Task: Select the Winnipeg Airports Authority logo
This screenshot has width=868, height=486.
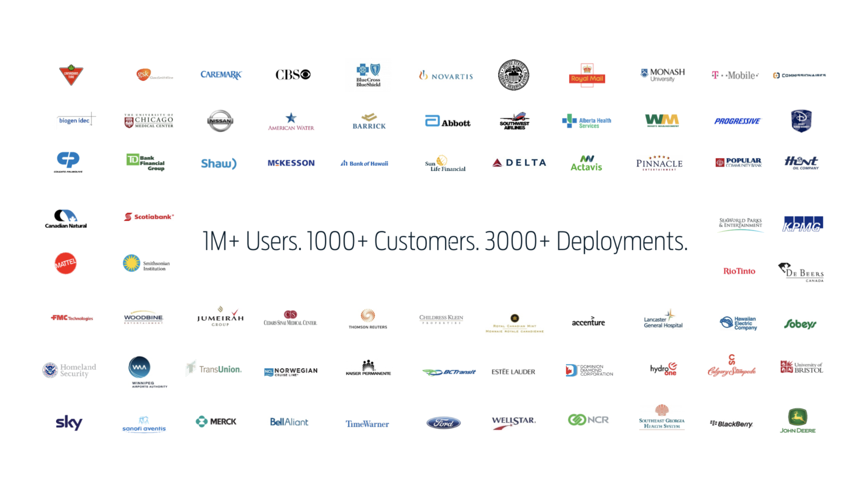Action: point(140,371)
